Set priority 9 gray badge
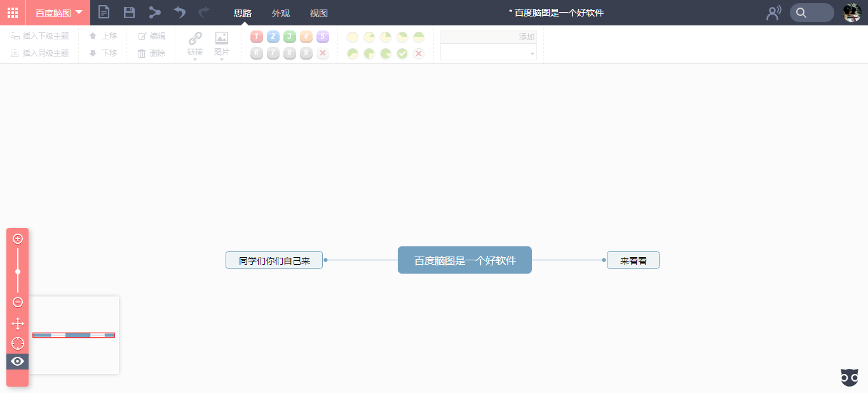 306,53
